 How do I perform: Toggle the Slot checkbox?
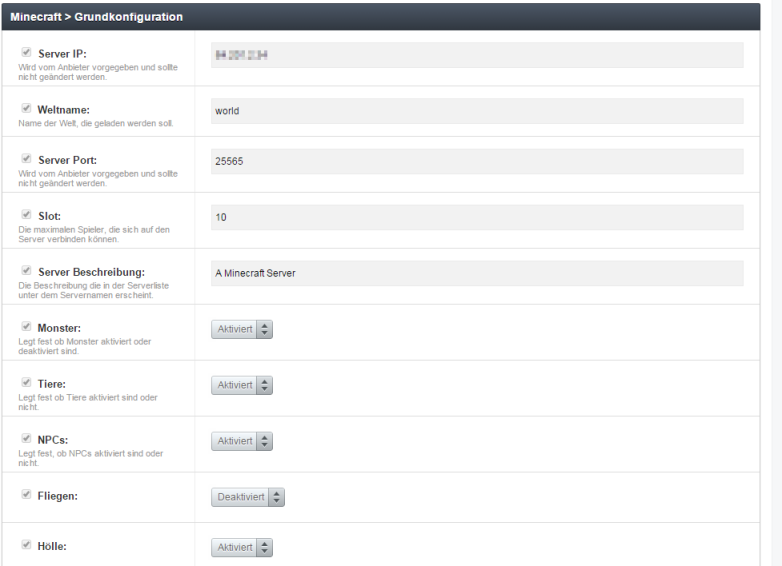pyautogui.click(x=26, y=214)
